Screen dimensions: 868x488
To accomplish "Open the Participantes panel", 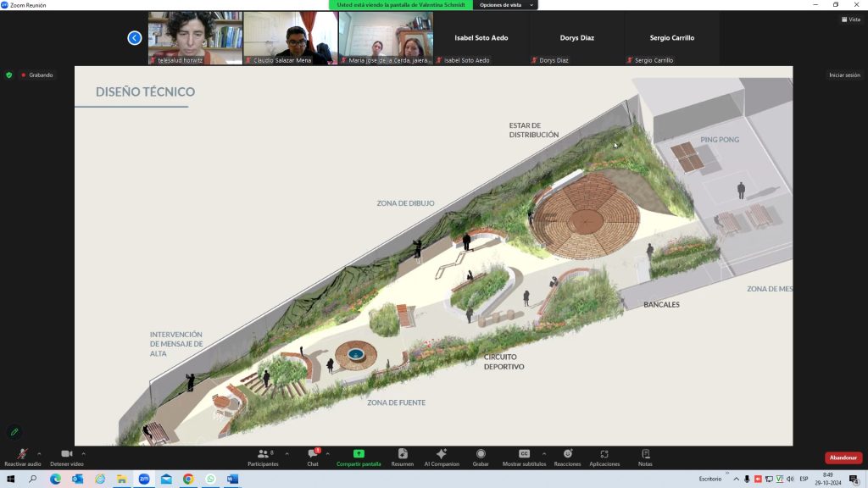I will coord(263,457).
